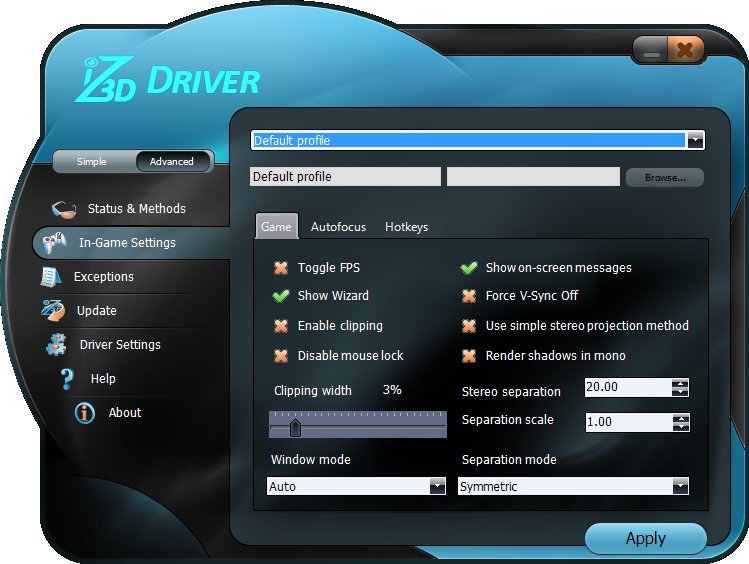This screenshot has width=749, height=564.
Task: Click the Clipping width 3% value
Action: point(392,390)
